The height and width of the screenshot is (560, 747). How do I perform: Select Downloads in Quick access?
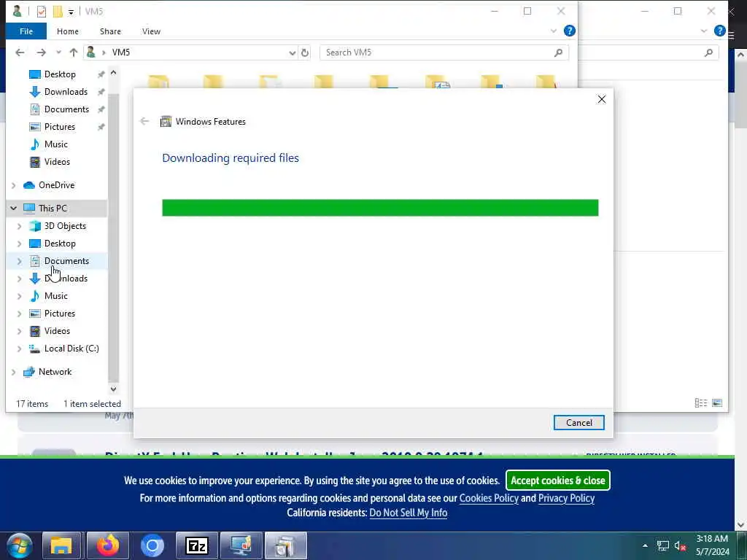coord(66,92)
